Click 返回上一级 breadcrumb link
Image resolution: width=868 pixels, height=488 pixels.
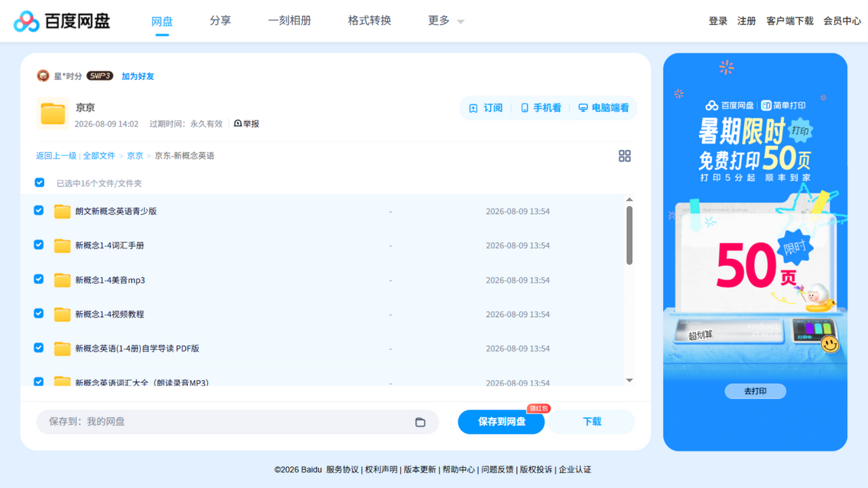click(56, 156)
